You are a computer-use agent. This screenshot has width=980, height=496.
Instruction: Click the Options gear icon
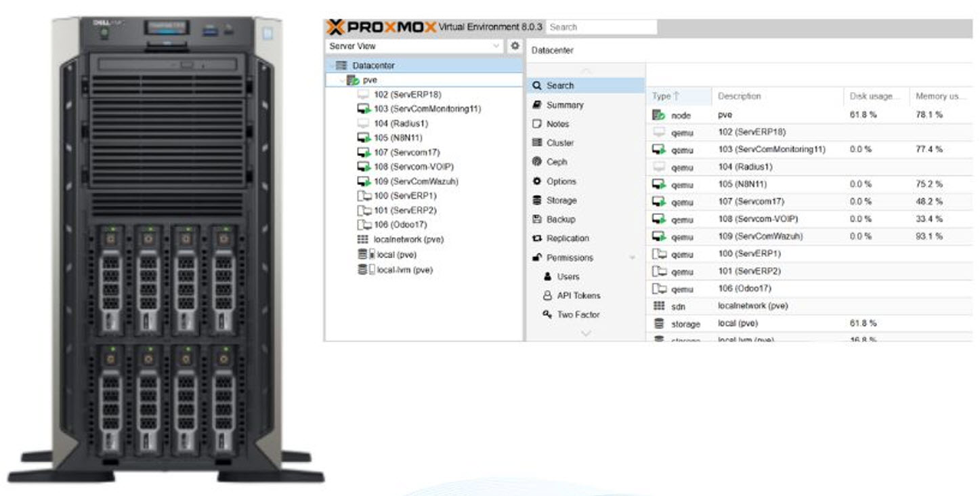(537, 182)
